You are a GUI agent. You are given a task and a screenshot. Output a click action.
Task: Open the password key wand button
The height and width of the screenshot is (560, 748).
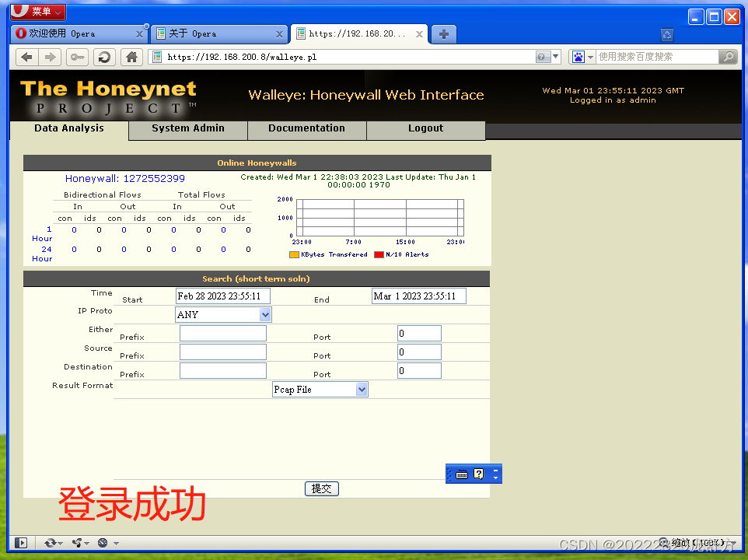77,58
